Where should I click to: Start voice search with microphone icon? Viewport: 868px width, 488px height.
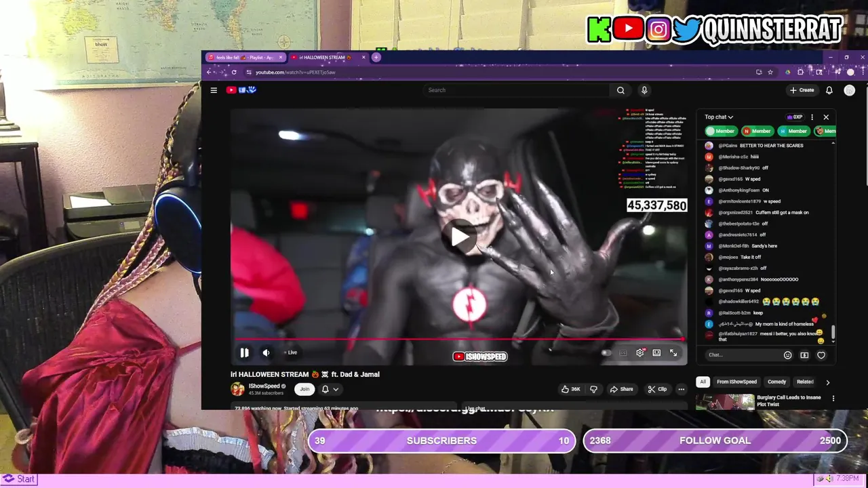[644, 90]
